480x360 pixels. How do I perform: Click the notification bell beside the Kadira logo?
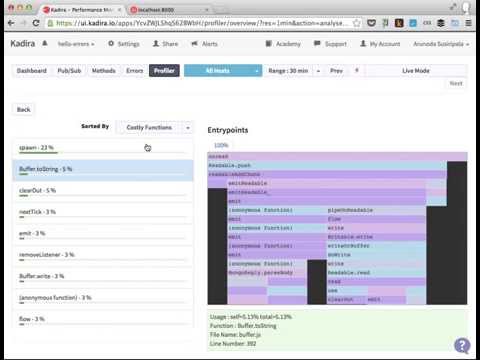[x=45, y=43]
